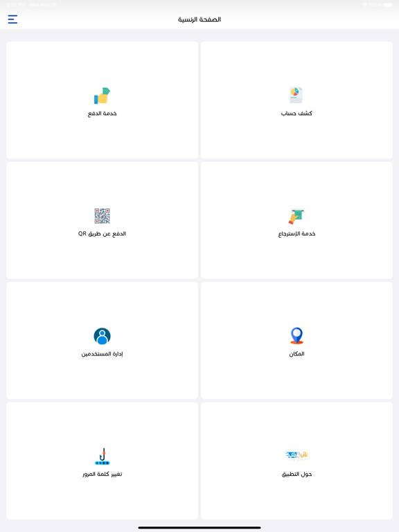Open the خدمة الدفع label
Screen dimensions: 399x532
102,114
